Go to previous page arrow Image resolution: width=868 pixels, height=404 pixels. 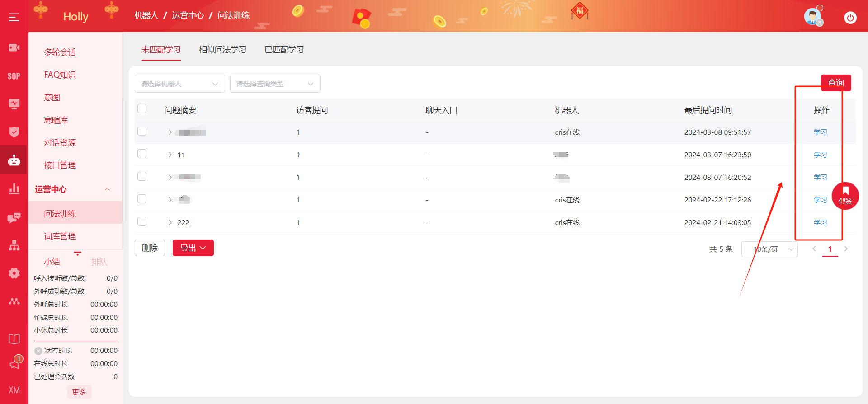(814, 249)
